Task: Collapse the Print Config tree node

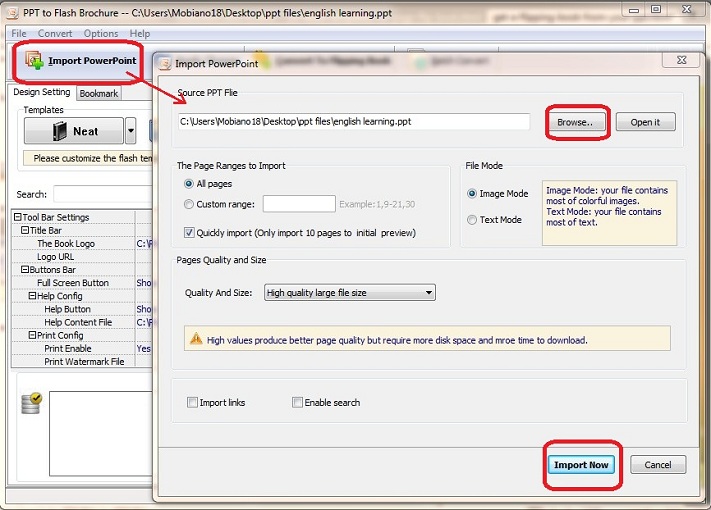Action: pyautogui.click(x=32, y=335)
